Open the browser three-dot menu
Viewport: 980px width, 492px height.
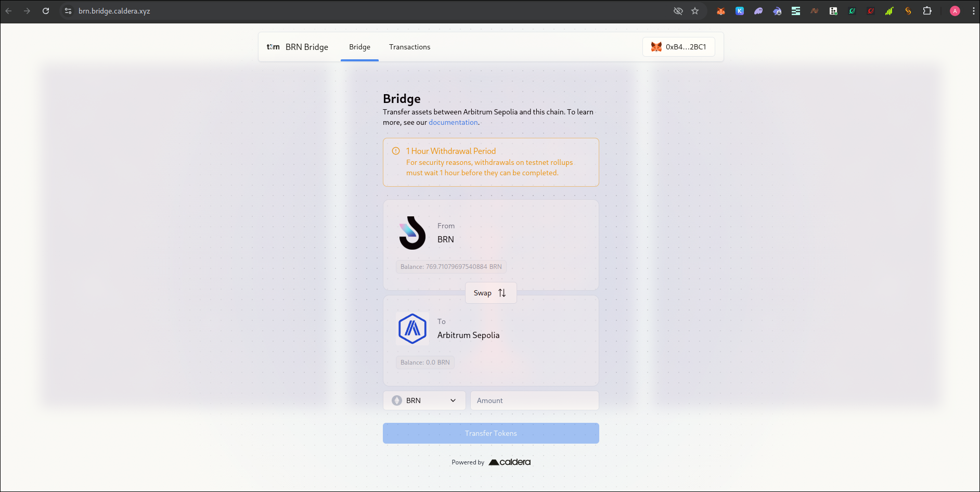click(973, 11)
